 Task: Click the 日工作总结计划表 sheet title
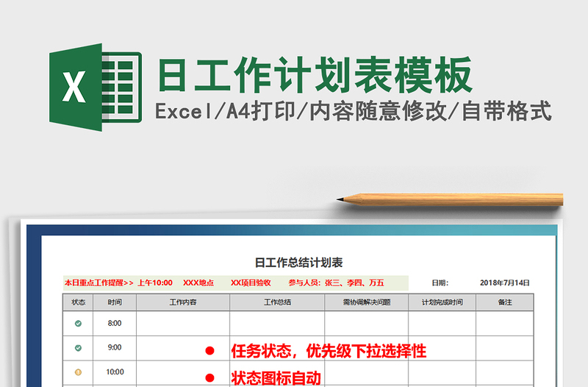(298, 263)
